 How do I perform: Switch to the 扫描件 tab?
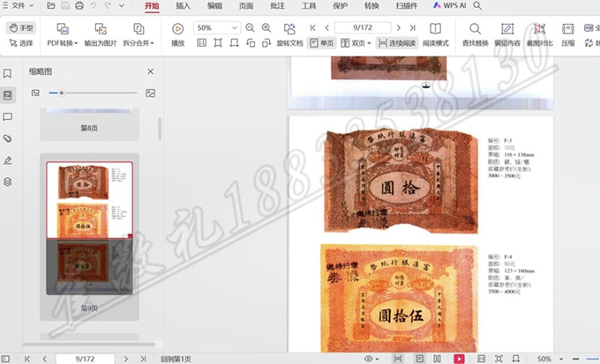click(x=407, y=6)
